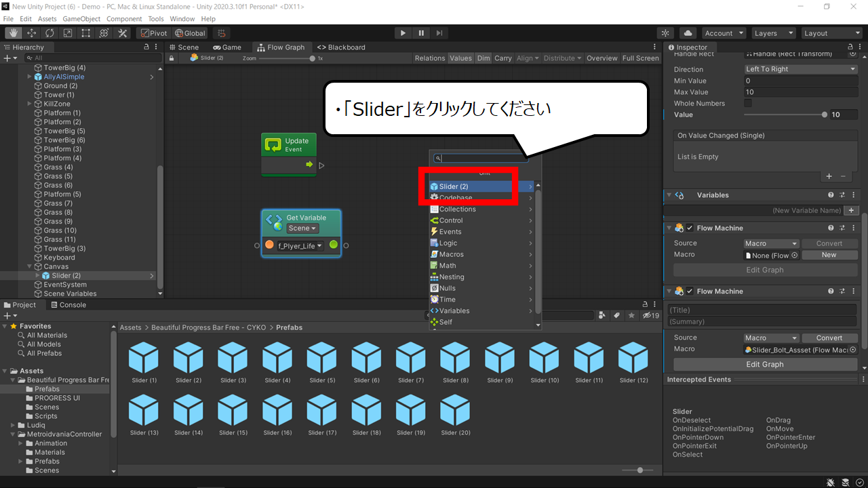The height and width of the screenshot is (488, 868).
Task: Open Math category in fuzzy finder
Action: (x=481, y=266)
